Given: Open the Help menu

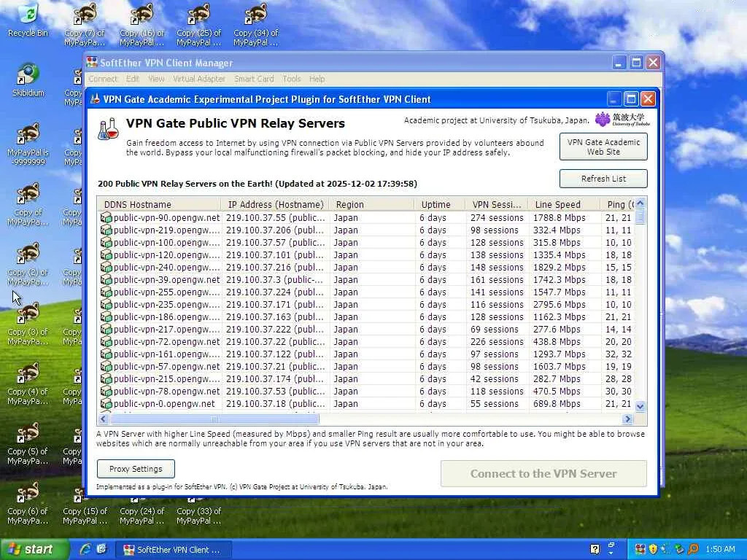Looking at the screenshot, I should pyautogui.click(x=317, y=79).
